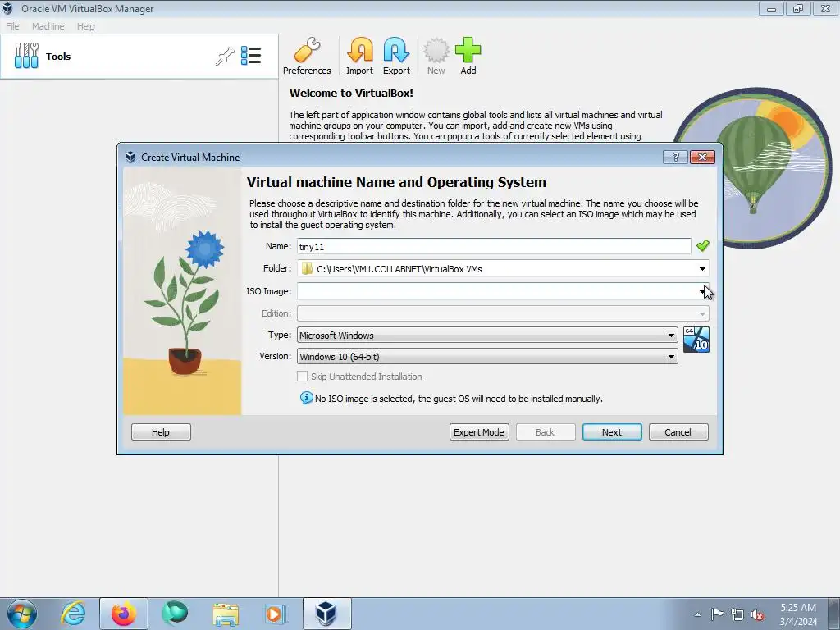This screenshot has width=840, height=630.
Task: Open the Tools list menu icon
Action: [x=251, y=56]
